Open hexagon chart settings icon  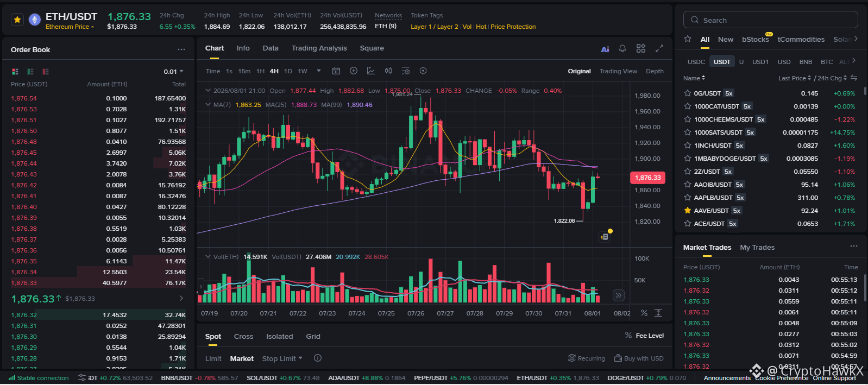coord(423,71)
